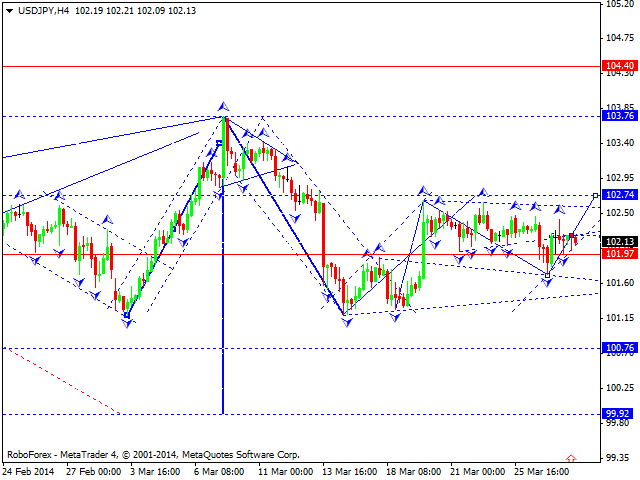Click the red upward arrow icon near the time axis

click(570, 459)
